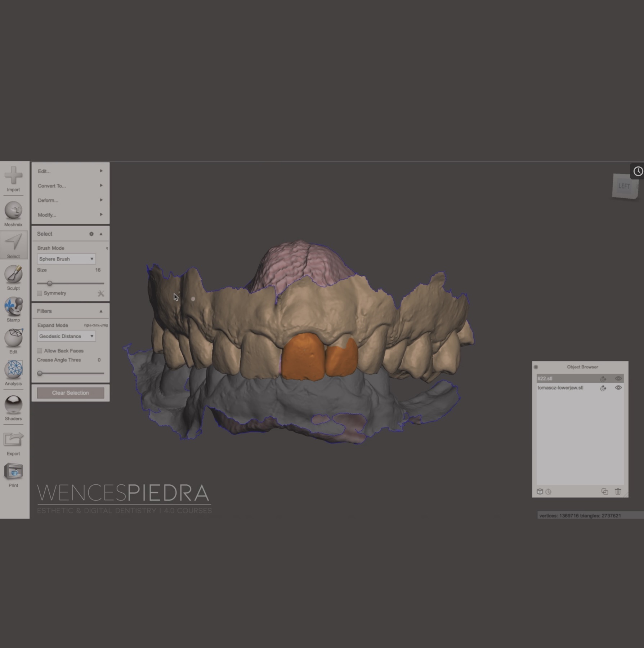644x648 pixels.
Task: Open the Import tool
Action: (x=13, y=179)
